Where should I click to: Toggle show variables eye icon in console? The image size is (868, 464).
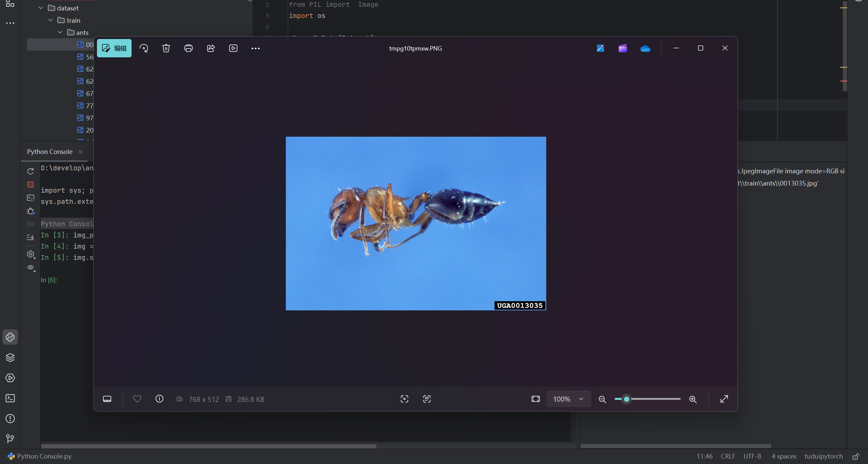click(31, 268)
